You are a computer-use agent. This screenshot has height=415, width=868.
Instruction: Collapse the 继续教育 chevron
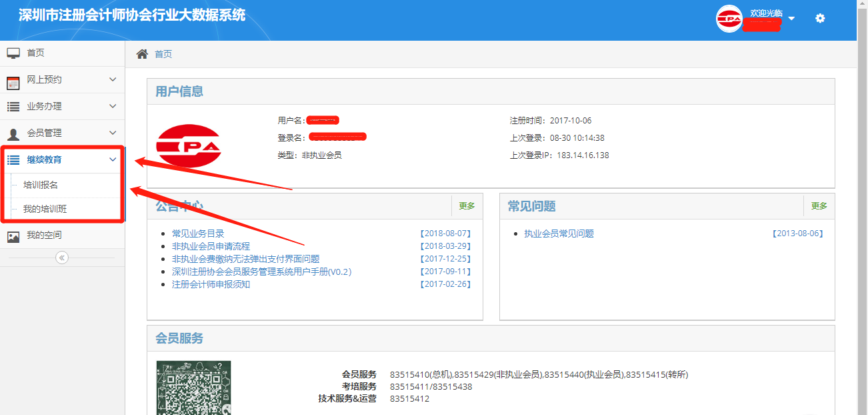coord(113,159)
